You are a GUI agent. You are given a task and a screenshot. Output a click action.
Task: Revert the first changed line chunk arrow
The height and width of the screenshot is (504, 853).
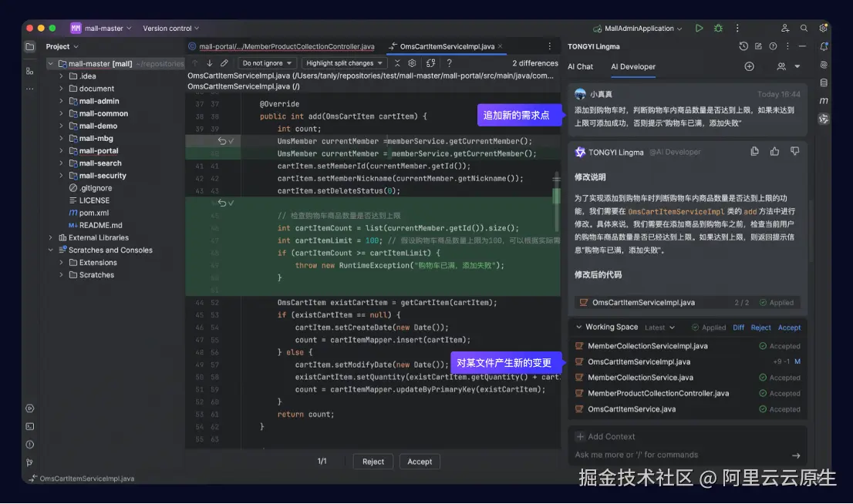coord(221,141)
